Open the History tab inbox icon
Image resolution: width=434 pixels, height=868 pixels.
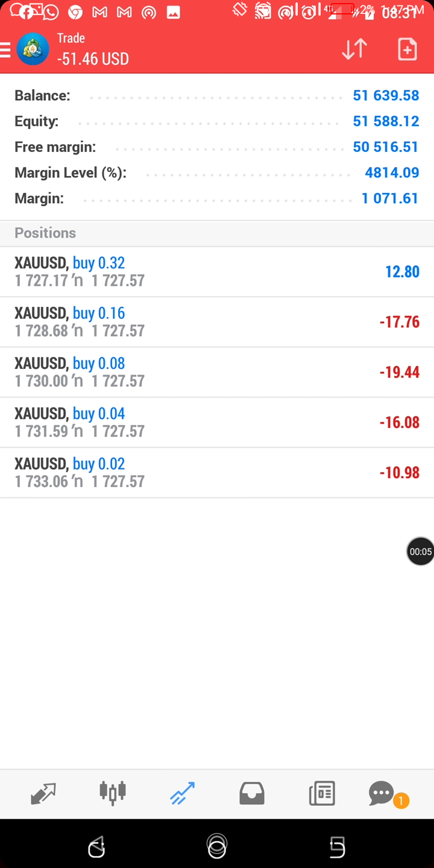[252, 794]
